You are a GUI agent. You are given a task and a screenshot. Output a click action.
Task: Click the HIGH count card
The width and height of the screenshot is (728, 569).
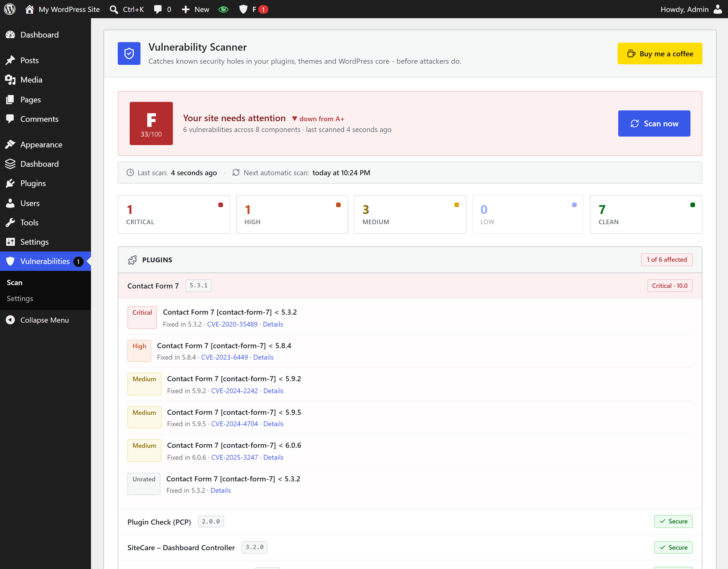coord(292,215)
